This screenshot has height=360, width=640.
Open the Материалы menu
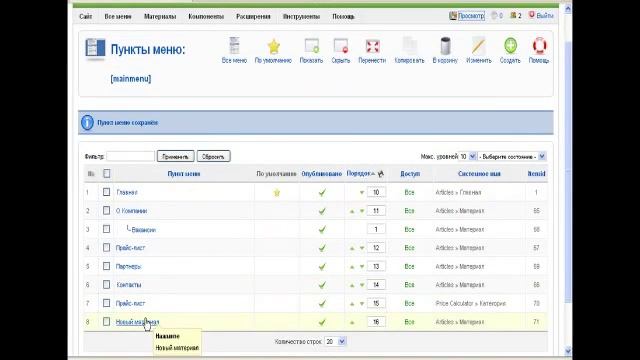pyautogui.click(x=160, y=16)
